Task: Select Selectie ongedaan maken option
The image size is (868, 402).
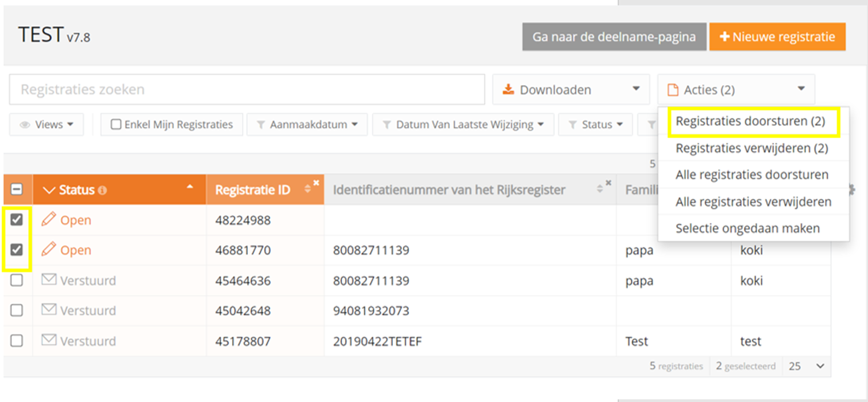Action: (747, 228)
